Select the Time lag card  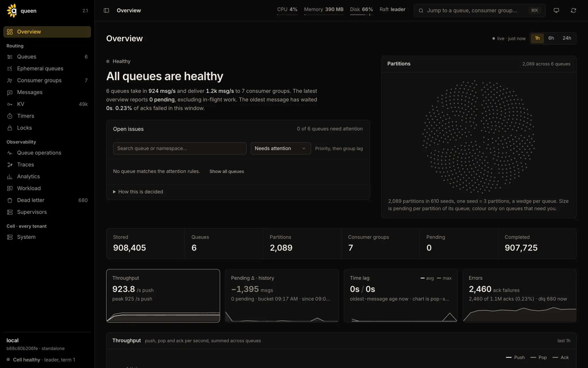401,296
